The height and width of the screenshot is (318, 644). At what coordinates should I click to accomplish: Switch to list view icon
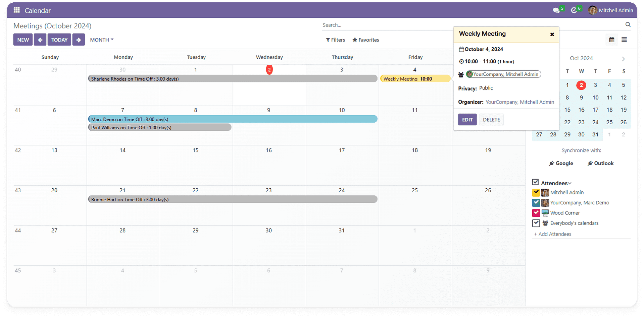tap(624, 40)
